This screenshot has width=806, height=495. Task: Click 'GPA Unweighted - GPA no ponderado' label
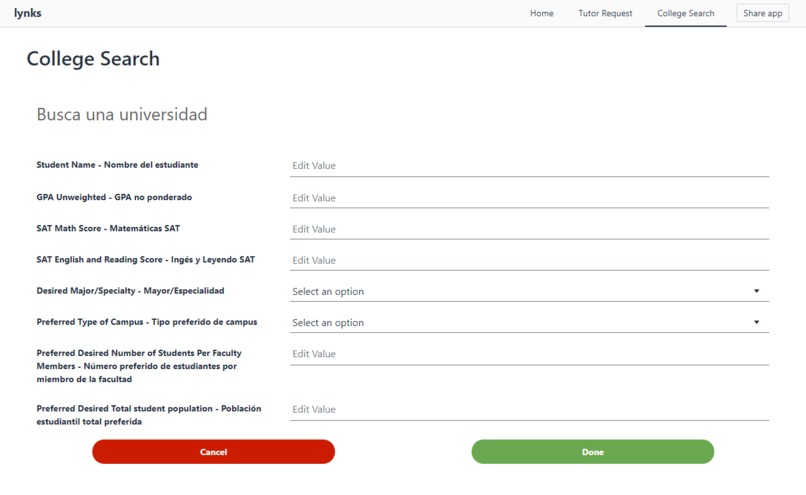coord(114,197)
